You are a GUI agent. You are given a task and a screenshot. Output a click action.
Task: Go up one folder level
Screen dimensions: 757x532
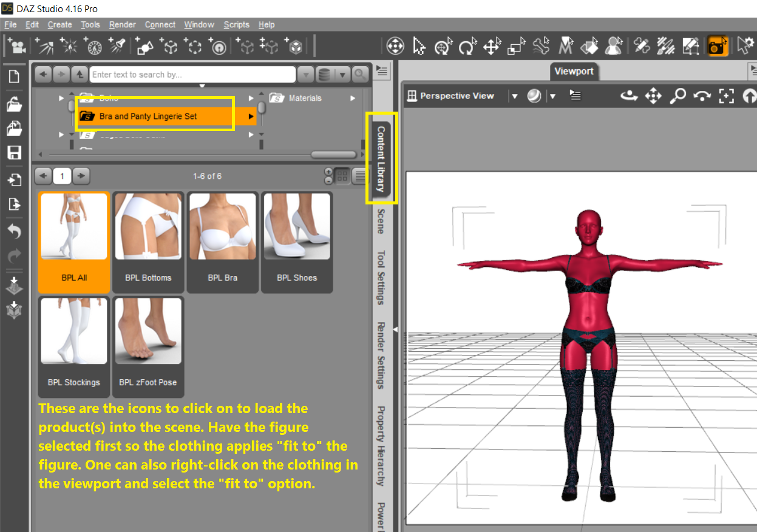[80, 75]
